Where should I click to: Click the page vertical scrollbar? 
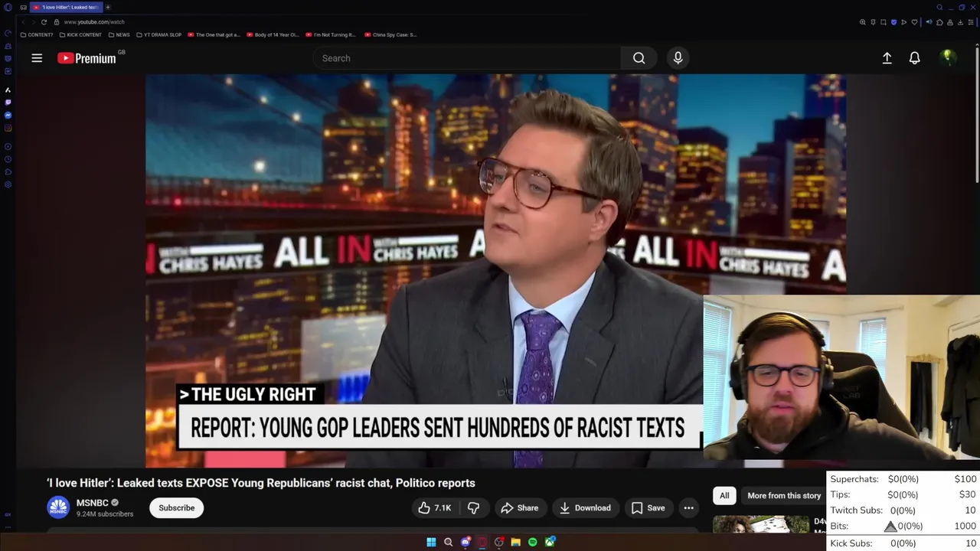977,115
